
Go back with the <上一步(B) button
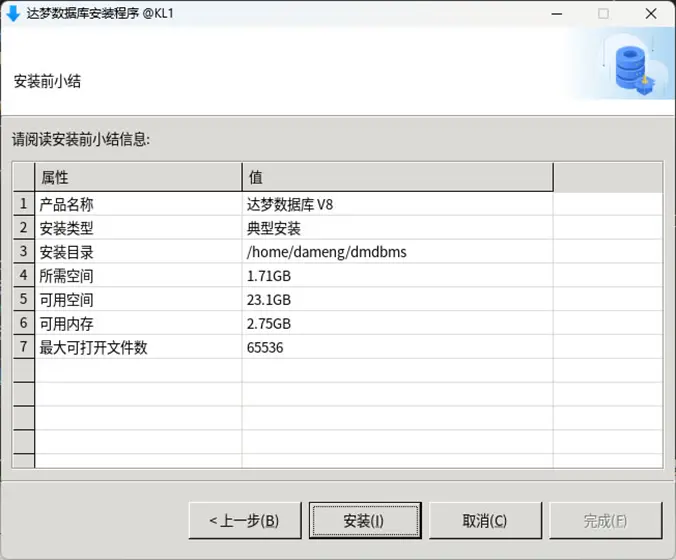[245, 520]
